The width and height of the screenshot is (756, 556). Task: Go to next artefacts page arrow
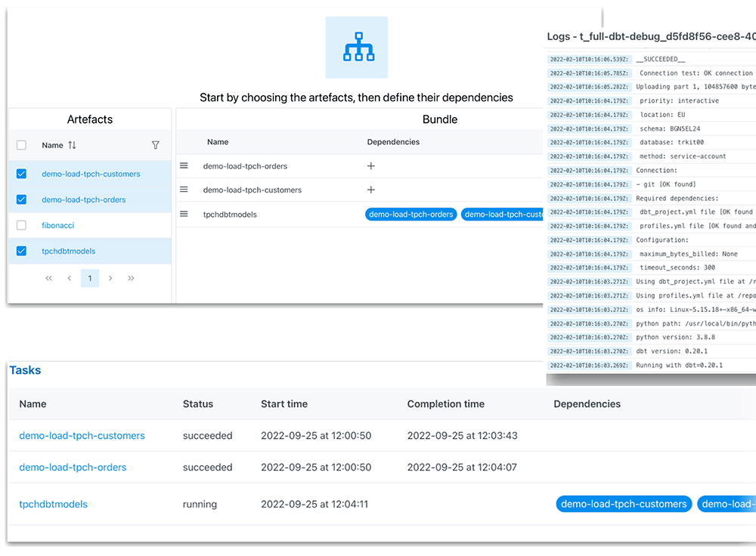click(110, 278)
